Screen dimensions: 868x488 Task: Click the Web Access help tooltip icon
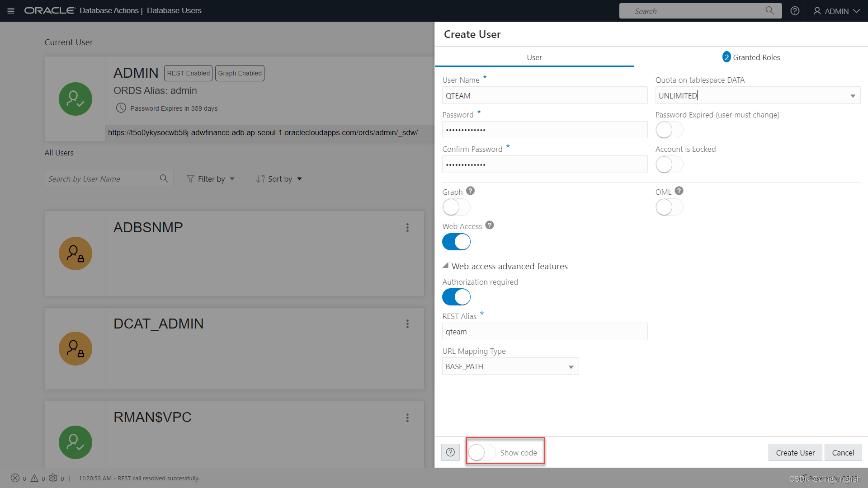(490, 225)
